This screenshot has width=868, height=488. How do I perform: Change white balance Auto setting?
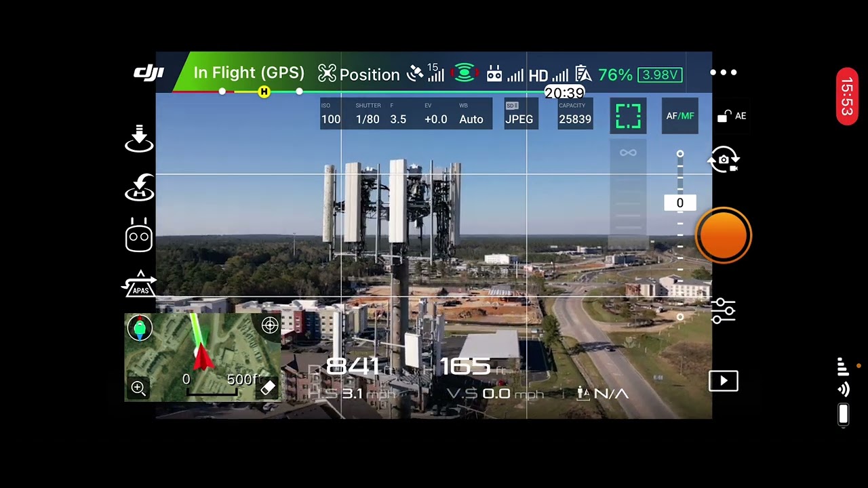471,114
